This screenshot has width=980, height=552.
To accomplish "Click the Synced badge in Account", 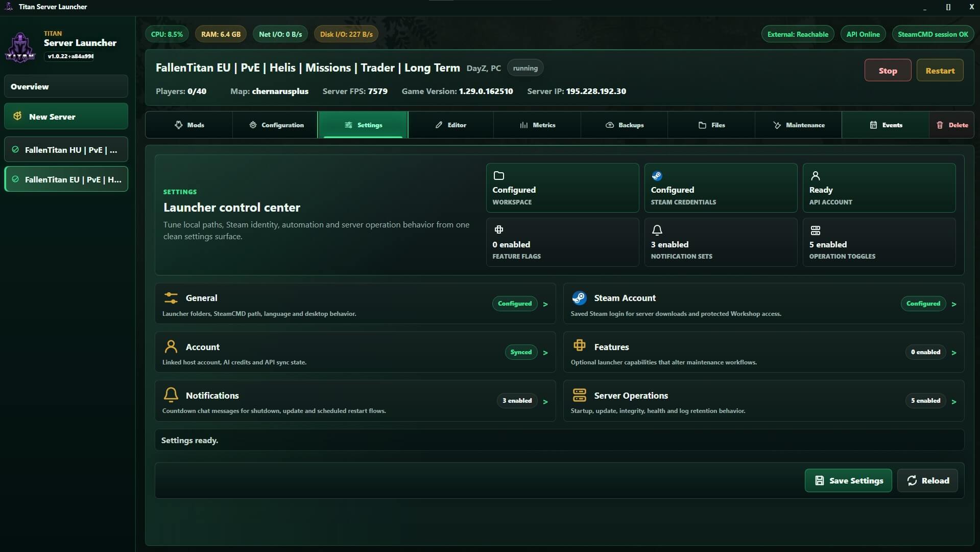I will (x=521, y=352).
